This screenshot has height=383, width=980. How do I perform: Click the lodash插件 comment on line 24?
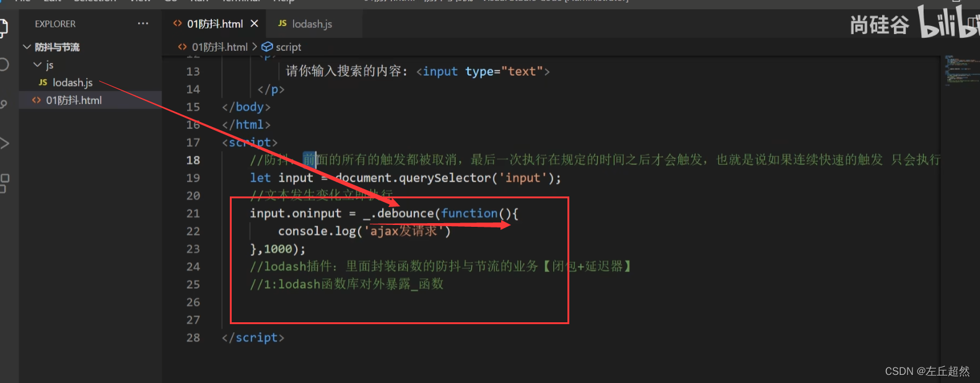pos(441,266)
